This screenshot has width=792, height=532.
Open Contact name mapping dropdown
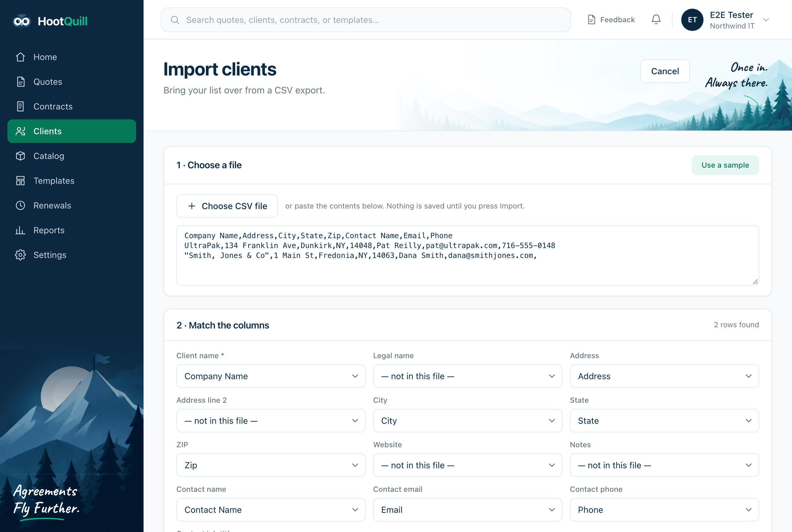[271, 510]
